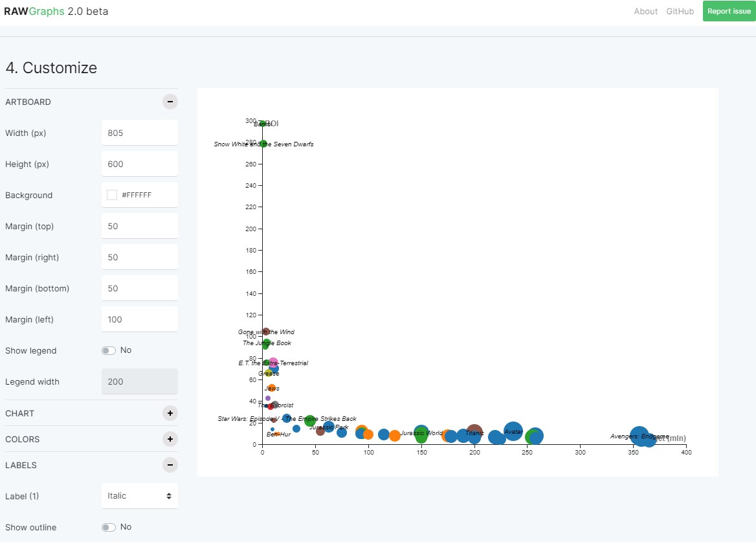Select the Width (px) input field
The height and width of the screenshot is (542, 756).
(139, 132)
